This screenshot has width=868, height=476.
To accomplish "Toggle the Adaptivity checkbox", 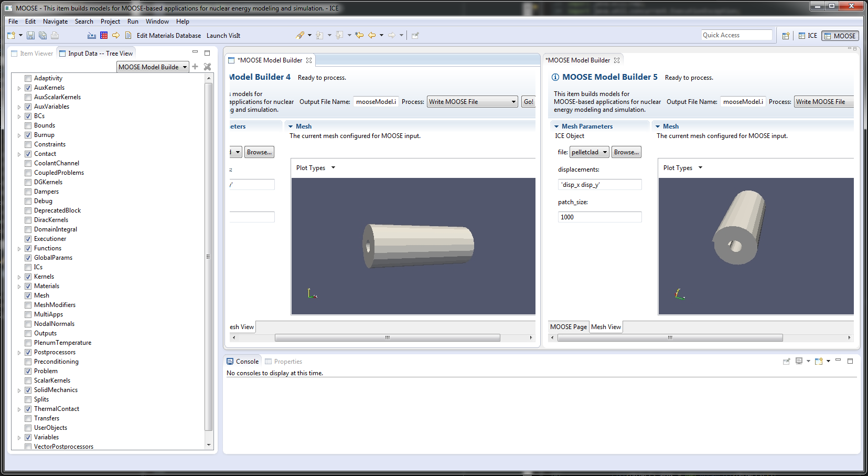I will click(x=28, y=78).
